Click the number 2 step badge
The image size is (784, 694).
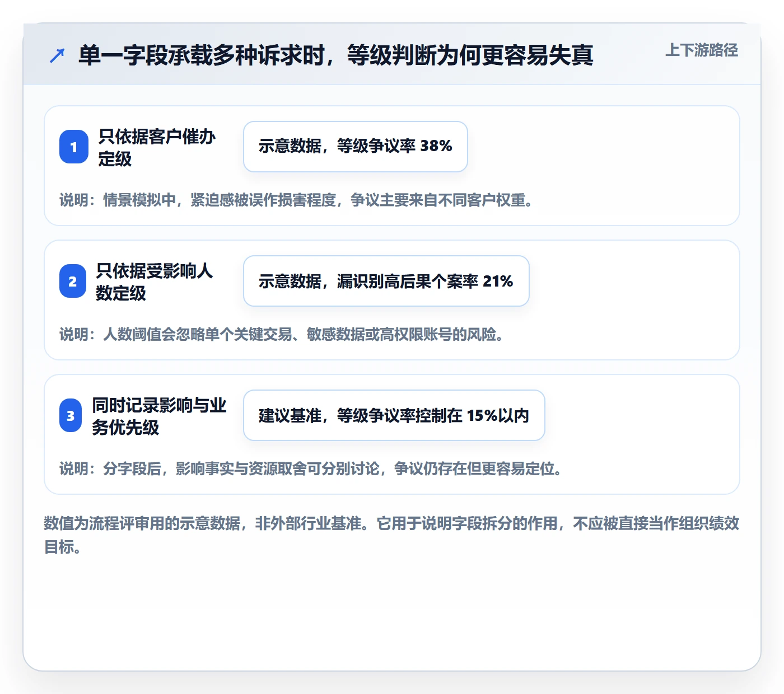coord(73,281)
